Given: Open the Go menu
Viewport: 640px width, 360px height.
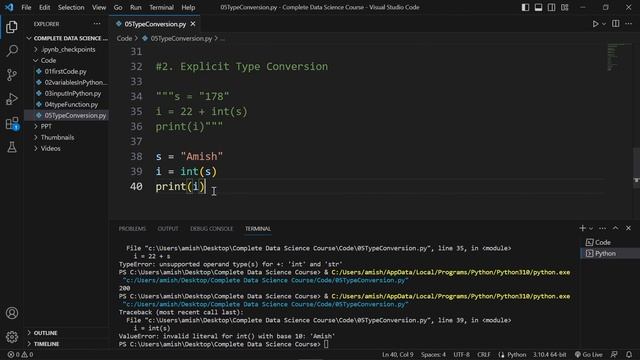Looking at the screenshot, I should pos(118,7).
